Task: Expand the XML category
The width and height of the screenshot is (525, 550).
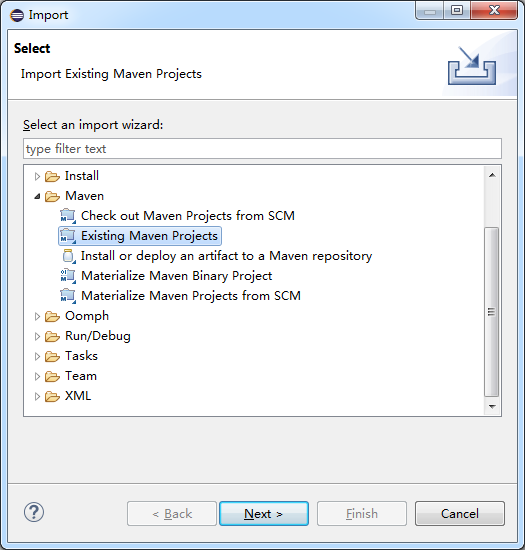Action: [37, 396]
